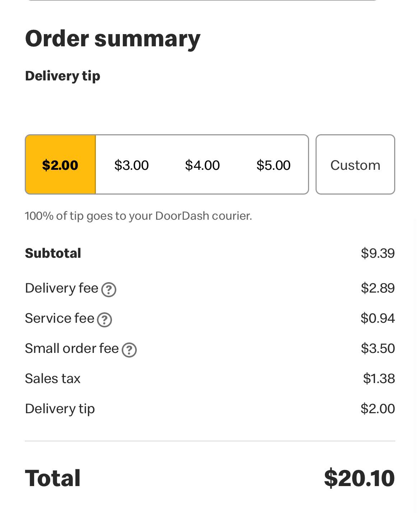Viewport: 420px width, 513px height.
Task: Click the $20.10 total amount
Action: pos(359,478)
